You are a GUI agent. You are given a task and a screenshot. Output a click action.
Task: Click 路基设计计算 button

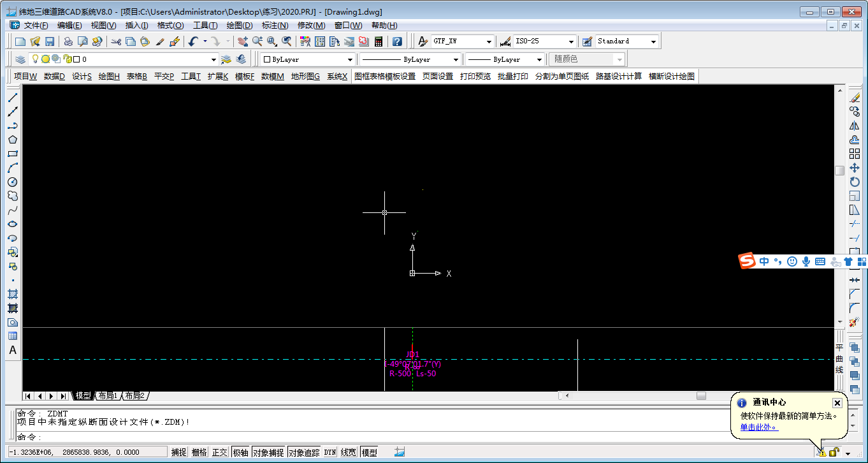pos(619,77)
